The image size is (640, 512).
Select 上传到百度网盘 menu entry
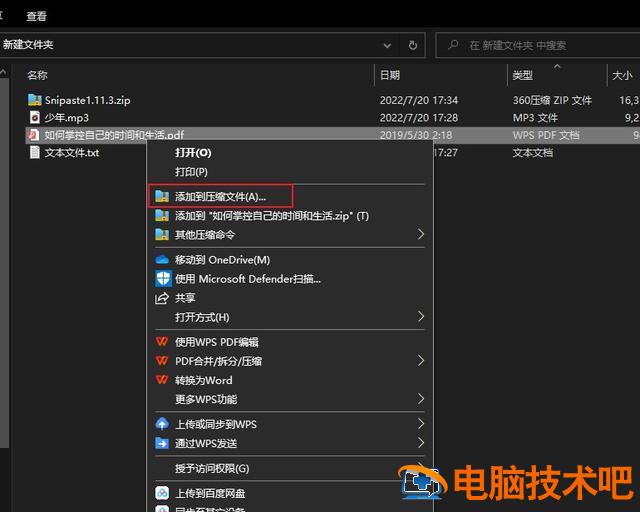coord(290,493)
